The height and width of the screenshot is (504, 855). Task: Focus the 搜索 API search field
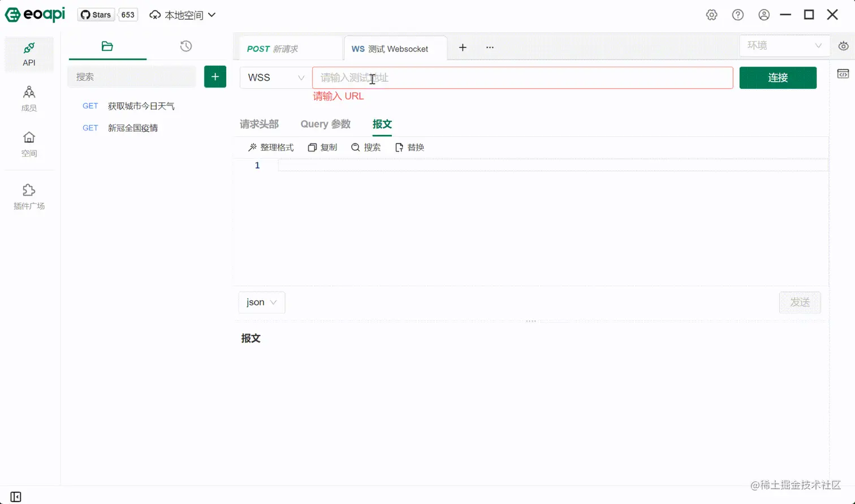pos(132,77)
